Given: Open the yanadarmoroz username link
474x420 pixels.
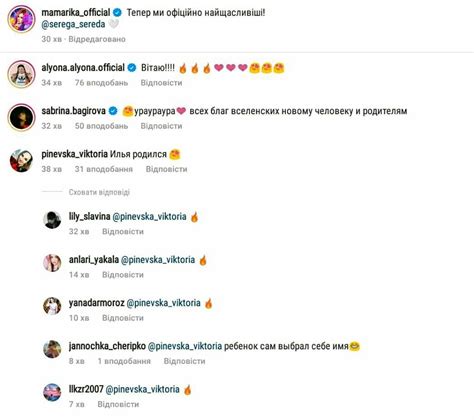Looking at the screenshot, I should pos(97,303).
